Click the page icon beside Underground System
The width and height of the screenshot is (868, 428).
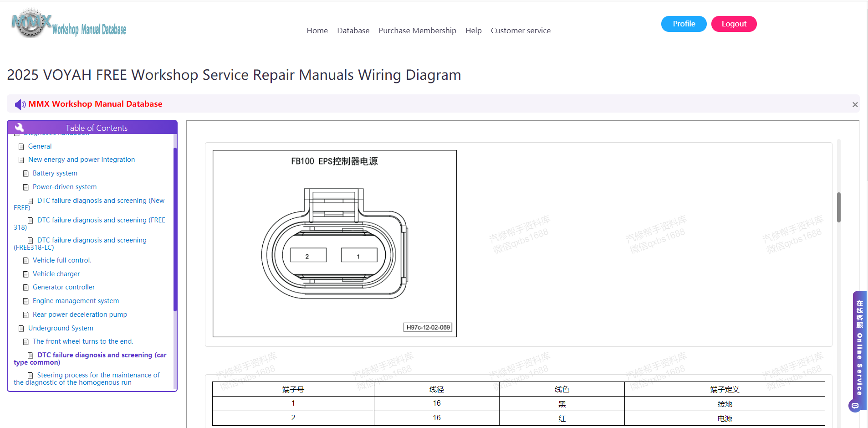click(x=21, y=329)
